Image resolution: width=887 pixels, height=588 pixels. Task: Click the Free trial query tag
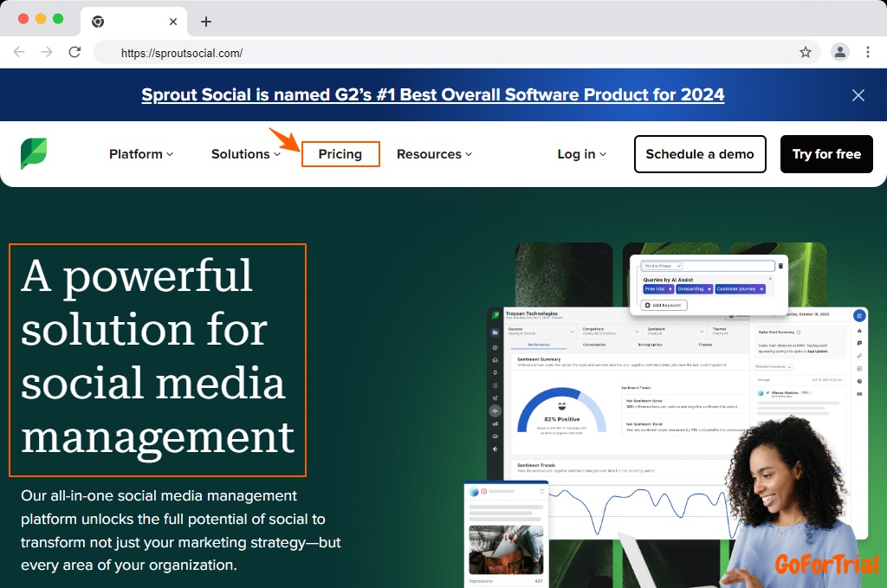coord(658,289)
